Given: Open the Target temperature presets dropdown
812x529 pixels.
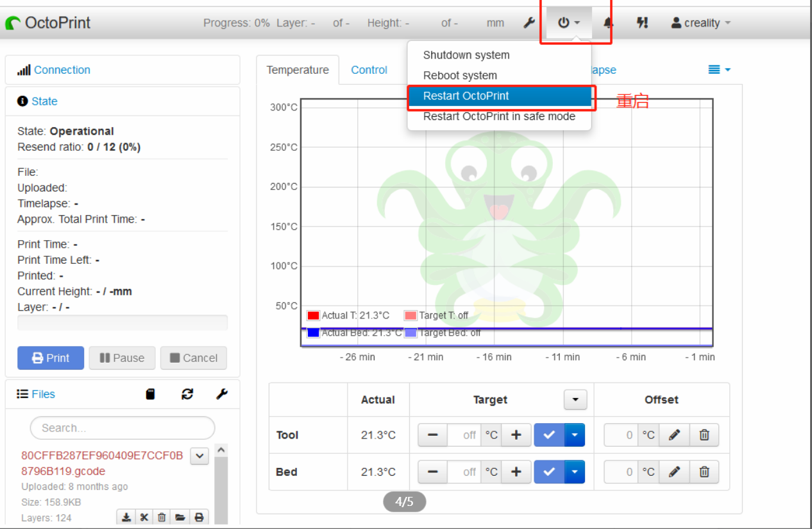Looking at the screenshot, I should pos(575,399).
